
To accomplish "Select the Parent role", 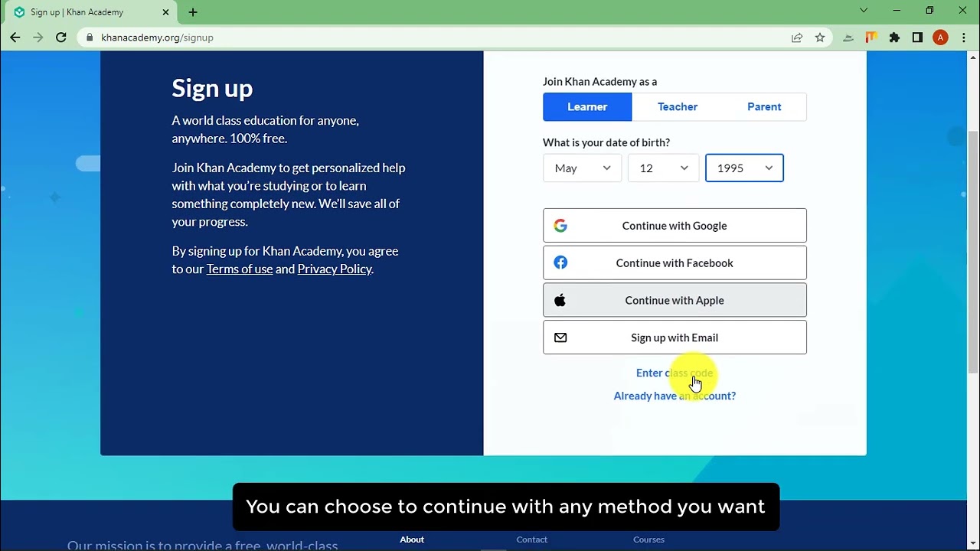I will [764, 107].
